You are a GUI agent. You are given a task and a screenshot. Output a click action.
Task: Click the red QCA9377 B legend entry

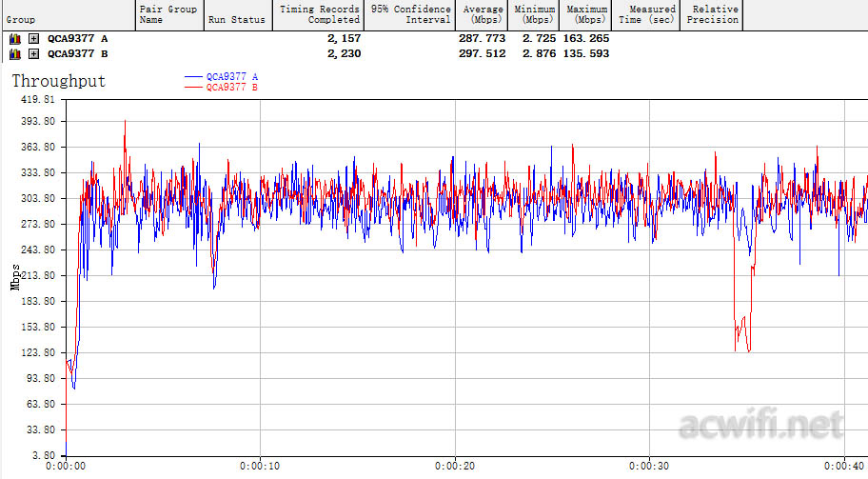[x=222, y=88]
